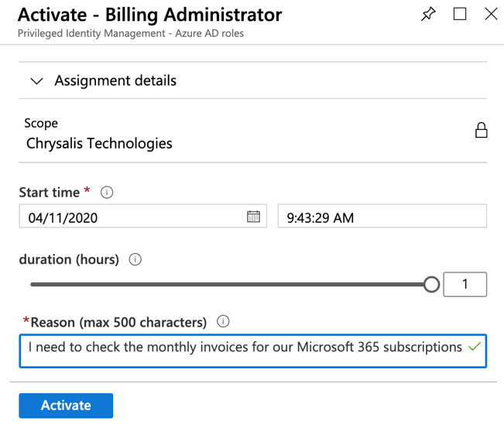Viewport: 504px width, 431px height.
Task: Click the lock icon beside Scope
Action: pos(481,130)
